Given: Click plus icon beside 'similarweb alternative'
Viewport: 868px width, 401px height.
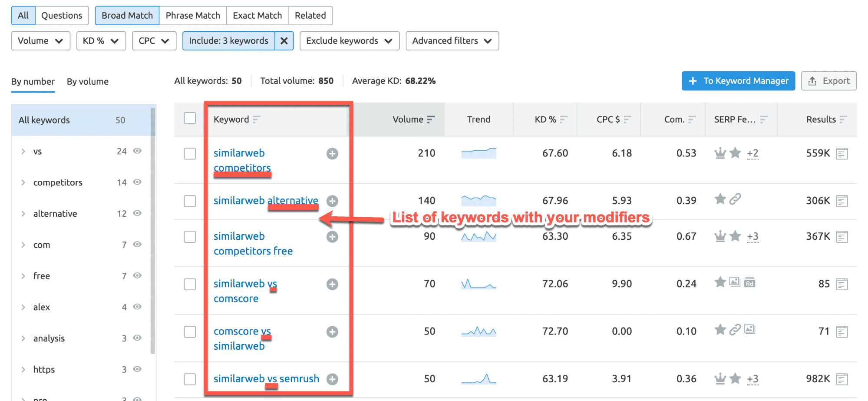Looking at the screenshot, I should pos(332,201).
